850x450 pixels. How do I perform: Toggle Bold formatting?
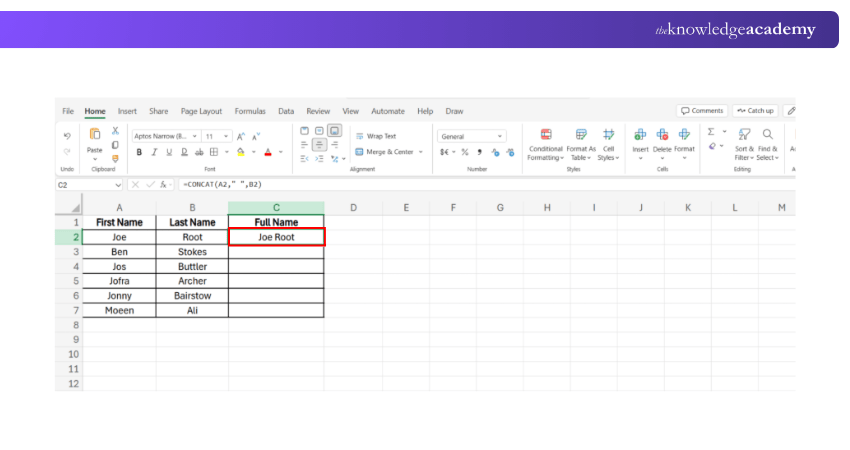139,152
